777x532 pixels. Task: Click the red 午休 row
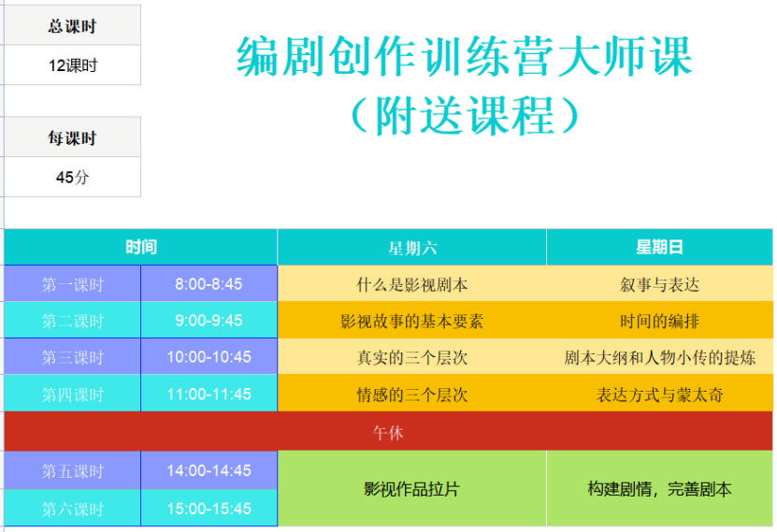388,433
